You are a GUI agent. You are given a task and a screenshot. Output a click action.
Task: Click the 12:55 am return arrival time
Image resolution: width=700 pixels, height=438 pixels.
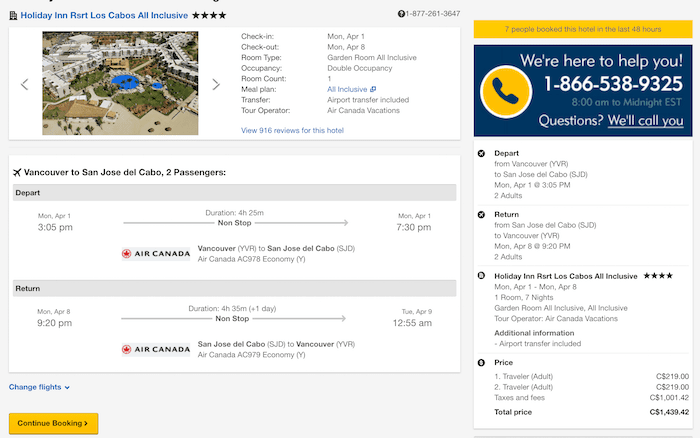click(x=412, y=323)
